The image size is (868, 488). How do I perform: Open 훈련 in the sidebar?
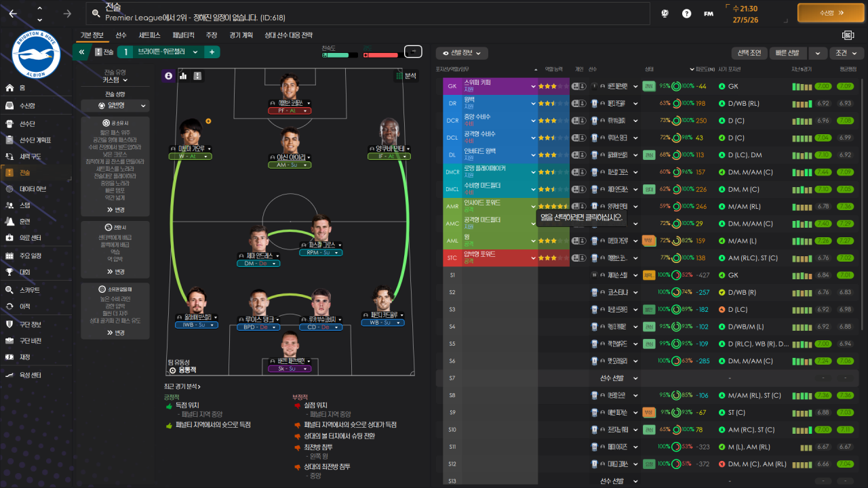tap(37, 221)
